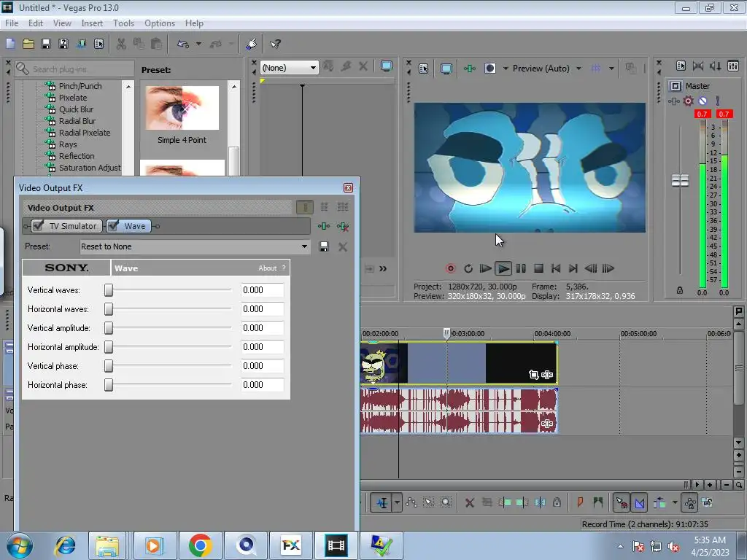Image resolution: width=747 pixels, height=560 pixels.
Task: Open the Preview (Auto) quality dropdown
Action: 578,69
